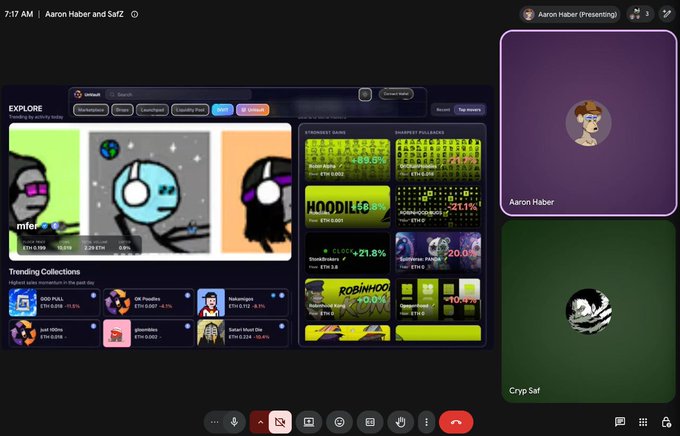Show meeting details info icon
The height and width of the screenshot is (436, 680).
point(135,14)
